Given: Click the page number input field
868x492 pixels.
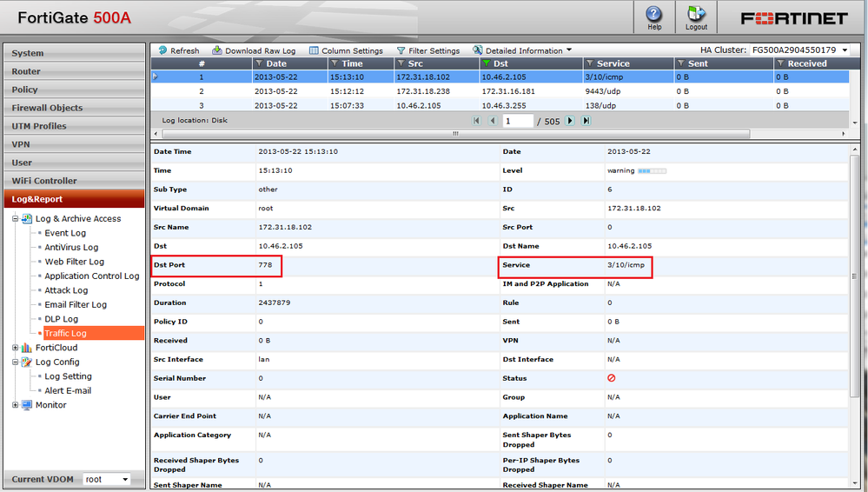Looking at the screenshot, I should click(518, 121).
